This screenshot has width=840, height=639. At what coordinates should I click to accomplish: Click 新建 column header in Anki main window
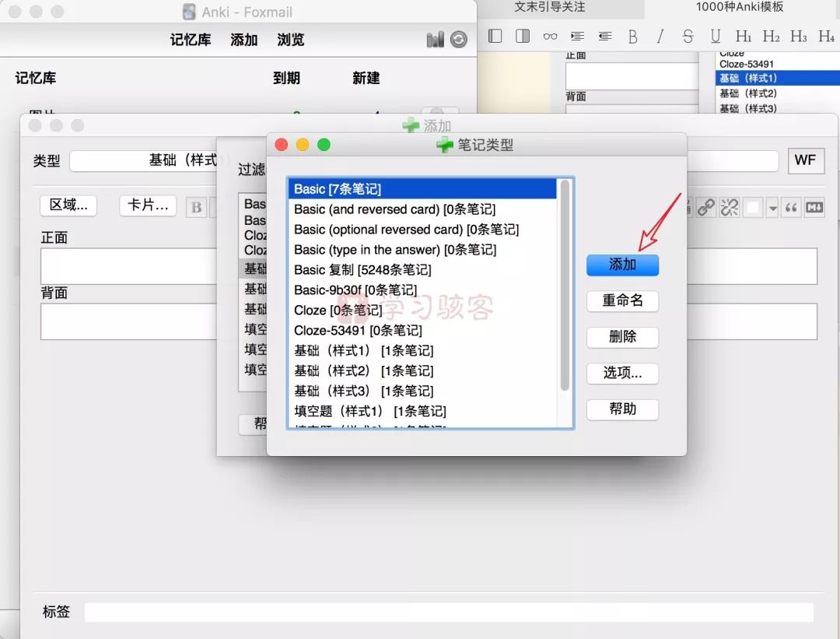tap(366, 79)
